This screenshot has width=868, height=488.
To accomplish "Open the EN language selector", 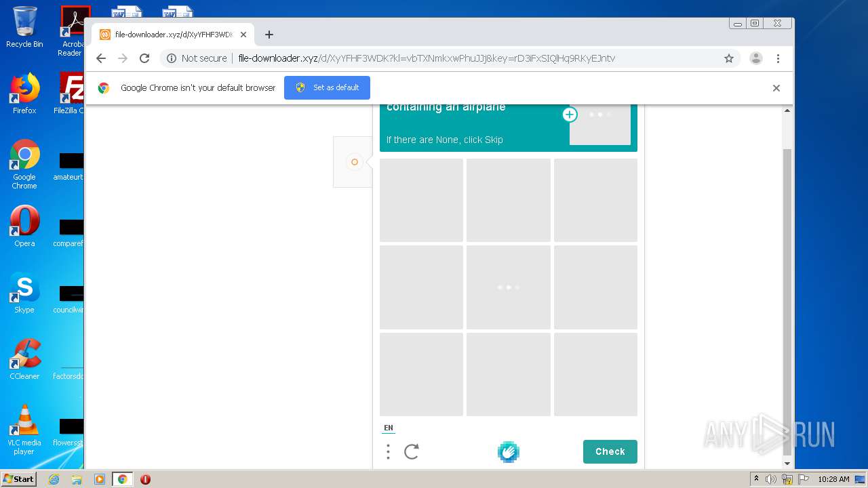I will (x=389, y=428).
